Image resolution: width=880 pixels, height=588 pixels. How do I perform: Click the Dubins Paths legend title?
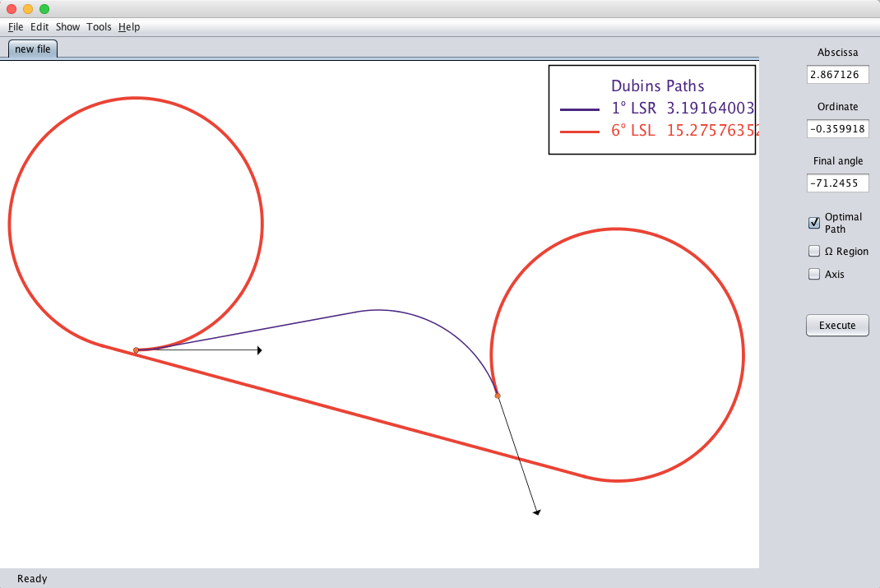pos(657,86)
